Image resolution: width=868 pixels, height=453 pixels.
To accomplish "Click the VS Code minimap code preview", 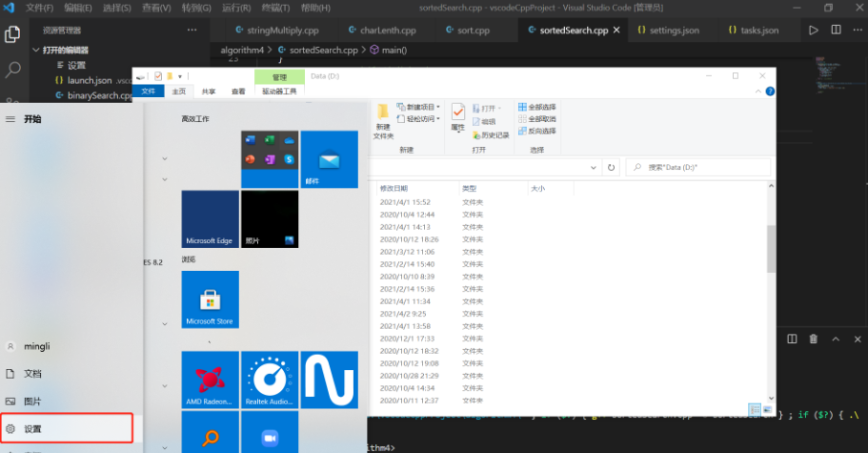I will (x=826, y=73).
